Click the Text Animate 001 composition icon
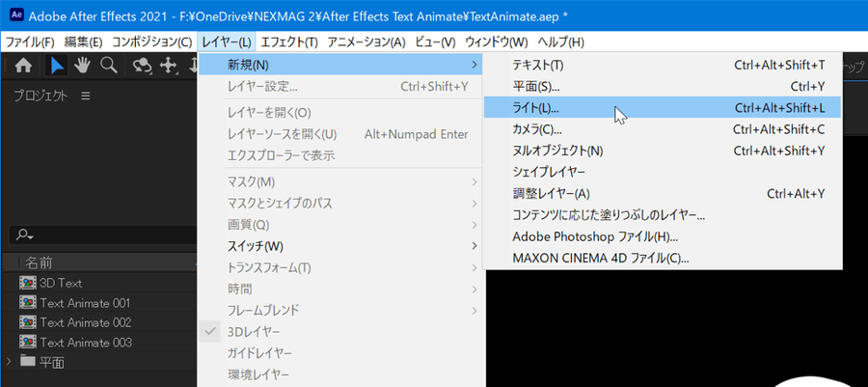 [27, 303]
